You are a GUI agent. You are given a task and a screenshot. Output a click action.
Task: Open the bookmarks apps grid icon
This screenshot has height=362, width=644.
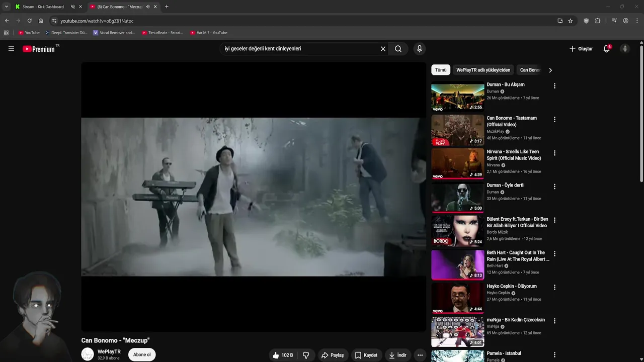tap(6, 33)
